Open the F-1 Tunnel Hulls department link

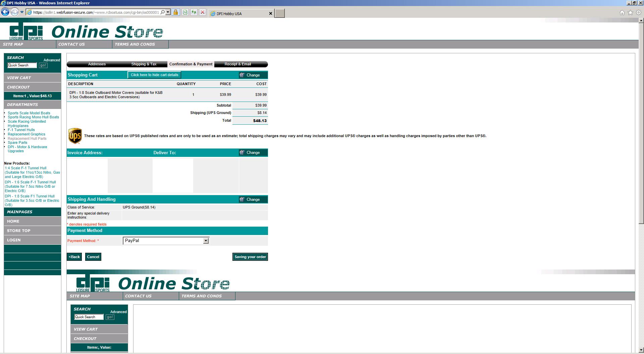pos(21,130)
